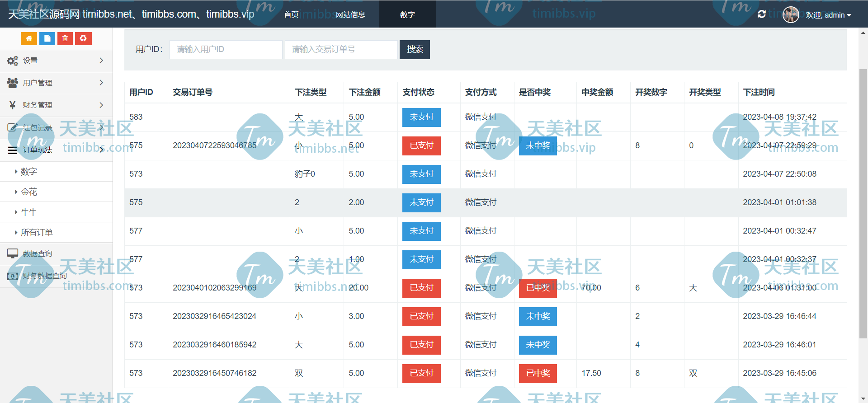The image size is (868, 403).
Task: Click 已中奖 button in 16:45:06 row
Action: (538, 374)
